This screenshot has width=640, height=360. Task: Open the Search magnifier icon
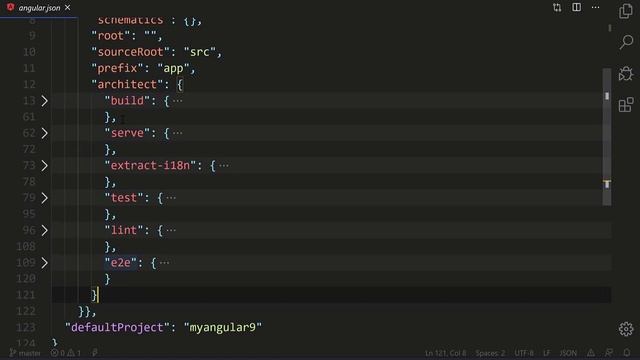pos(626,42)
